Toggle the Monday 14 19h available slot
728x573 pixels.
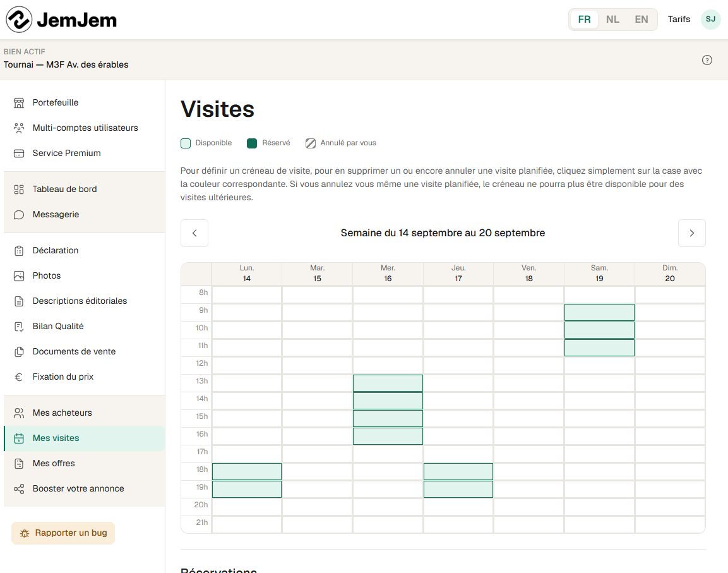coord(246,489)
